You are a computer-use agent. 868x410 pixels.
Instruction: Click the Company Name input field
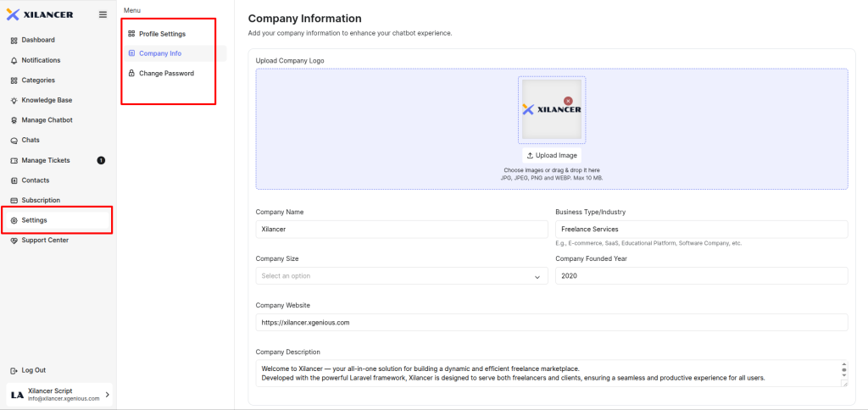[x=402, y=229]
